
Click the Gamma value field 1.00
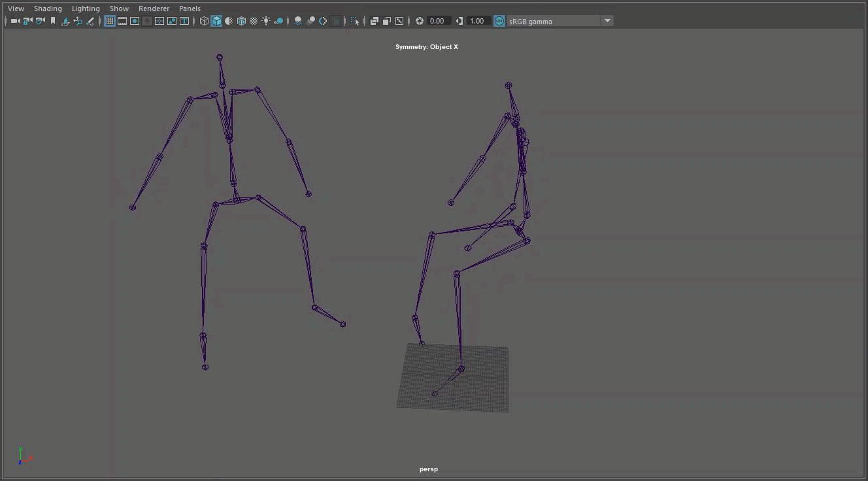(478, 21)
